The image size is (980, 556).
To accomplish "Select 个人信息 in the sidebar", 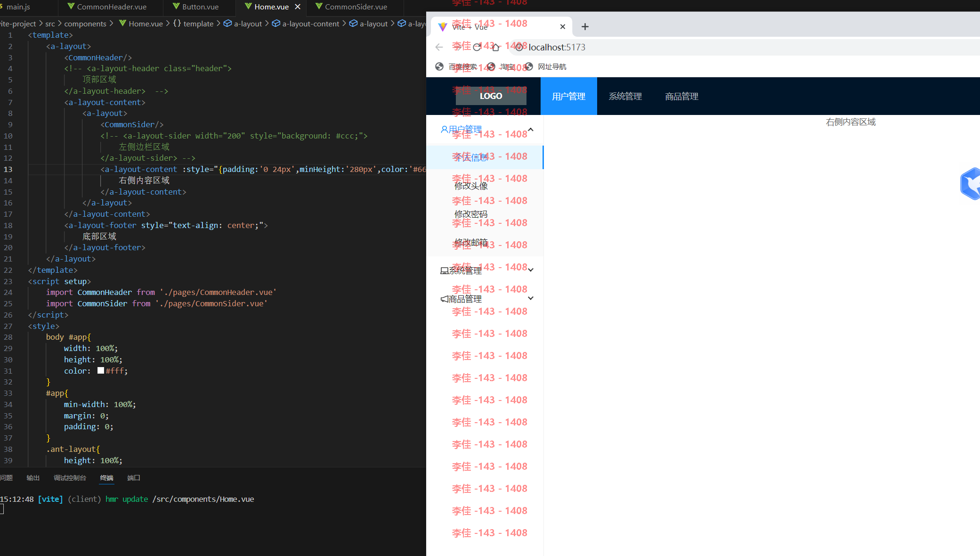I will pyautogui.click(x=485, y=157).
